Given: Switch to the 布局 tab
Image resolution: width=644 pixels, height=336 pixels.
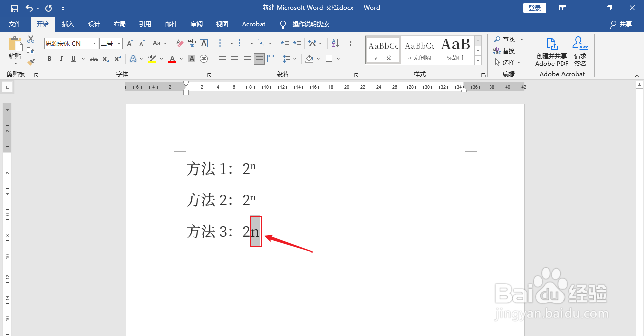Looking at the screenshot, I should (x=120, y=24).
